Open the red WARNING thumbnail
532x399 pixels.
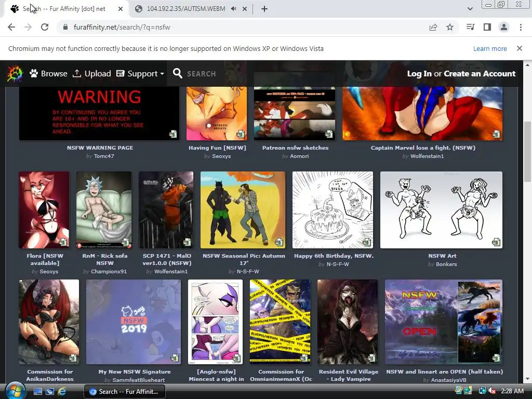click(x=99, y=113)
